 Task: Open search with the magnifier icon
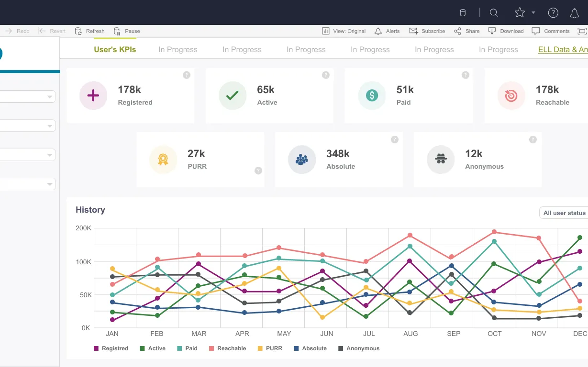coord(494,13)
